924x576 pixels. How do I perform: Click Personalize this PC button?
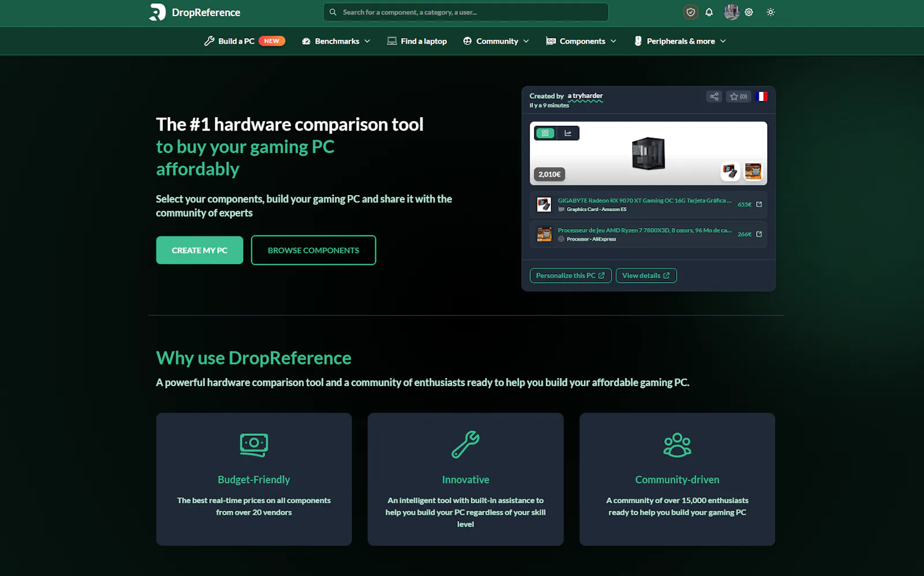pyautogui.click(x=571, y=275)
